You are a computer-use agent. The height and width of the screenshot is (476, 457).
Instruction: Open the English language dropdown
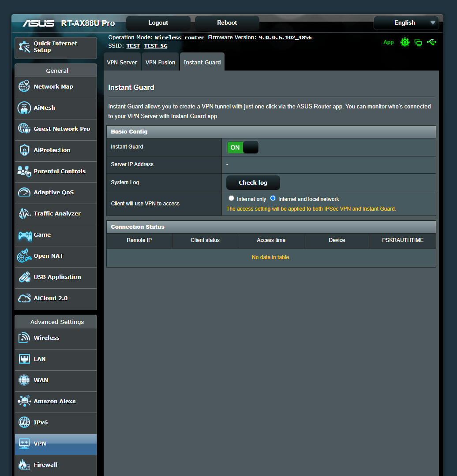[x=406, y=23]
